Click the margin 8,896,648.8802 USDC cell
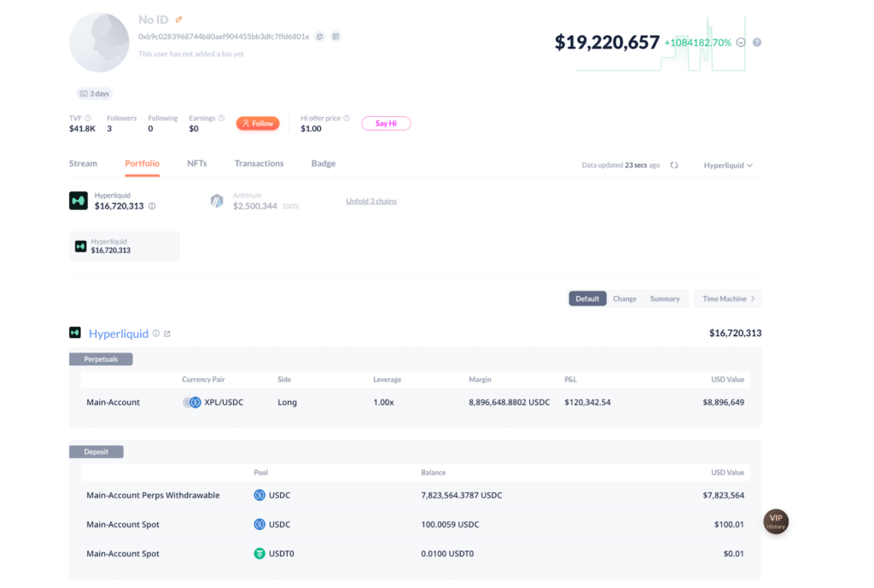 [x=510, y=403]
